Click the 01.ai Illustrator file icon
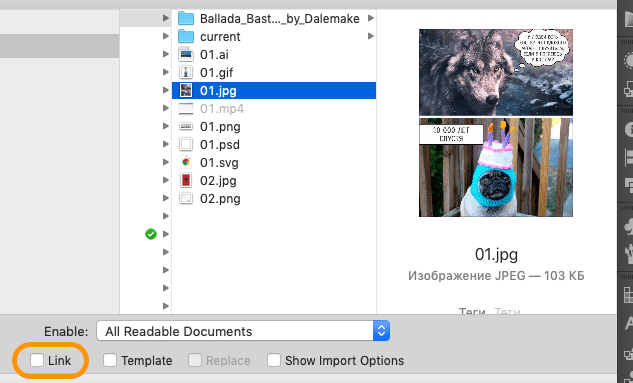 (186, 54)
